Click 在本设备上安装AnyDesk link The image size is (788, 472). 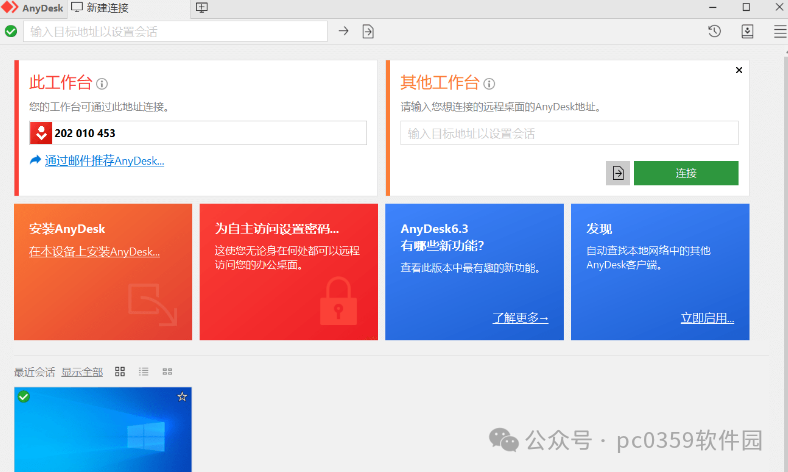pyautogui.click(x=94, y=252)
